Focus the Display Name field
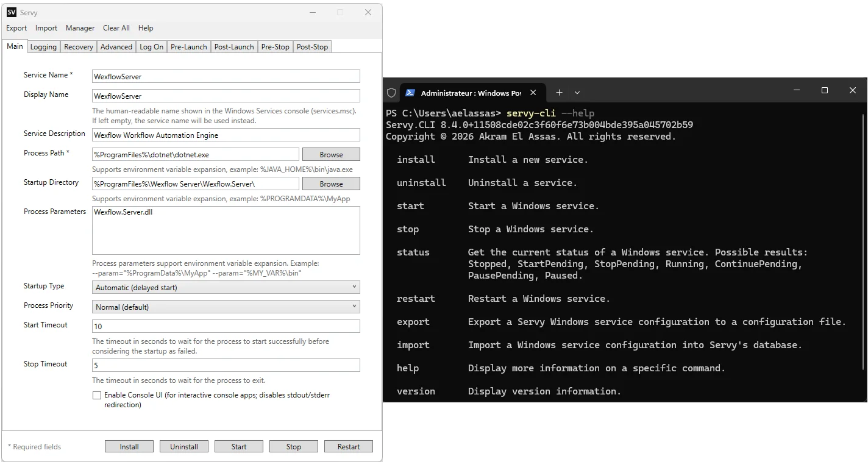The image size is (868, 467). pos(226,96)
